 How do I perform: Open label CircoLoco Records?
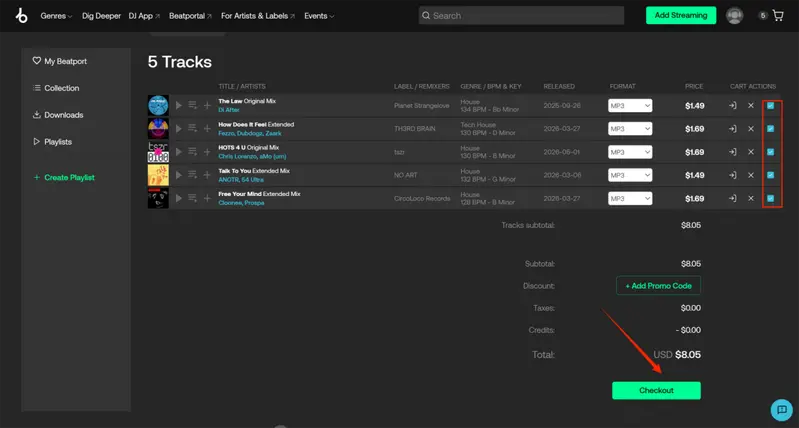(x=422, y=198)
